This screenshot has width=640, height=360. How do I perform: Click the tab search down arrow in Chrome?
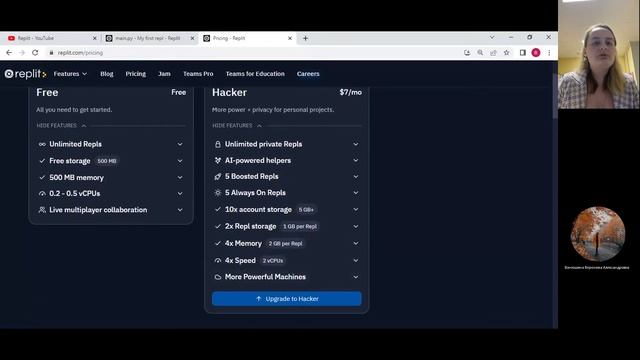[x=492, y=37]
